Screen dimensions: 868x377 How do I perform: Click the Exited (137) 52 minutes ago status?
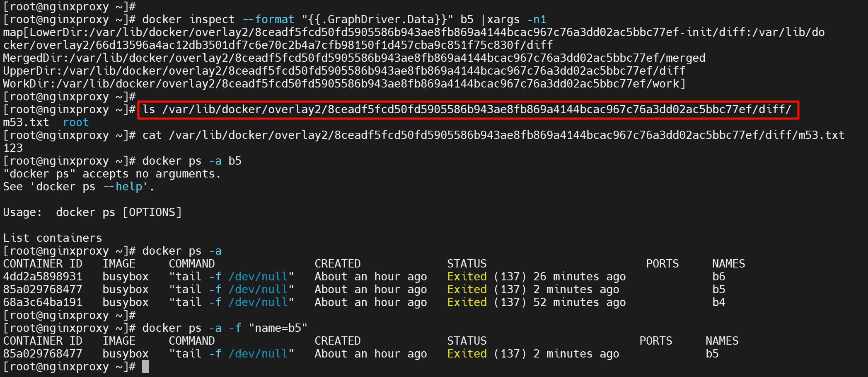click(x=536, y=302)
